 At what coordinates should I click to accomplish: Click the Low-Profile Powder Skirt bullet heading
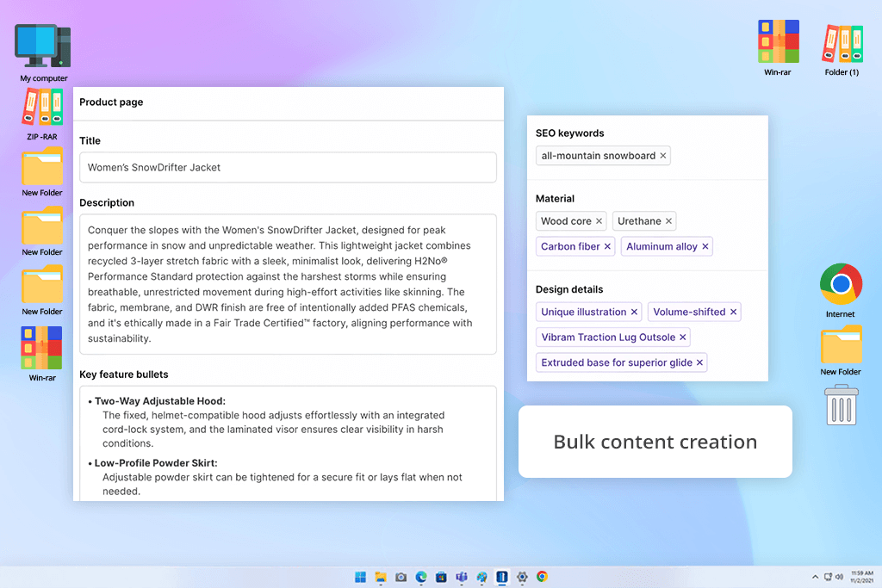point(156,463)
